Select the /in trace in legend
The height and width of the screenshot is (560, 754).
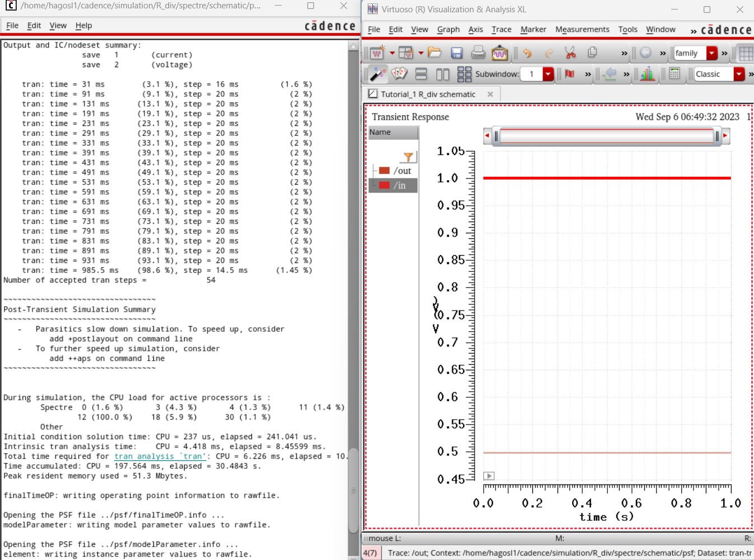(399, 185)
